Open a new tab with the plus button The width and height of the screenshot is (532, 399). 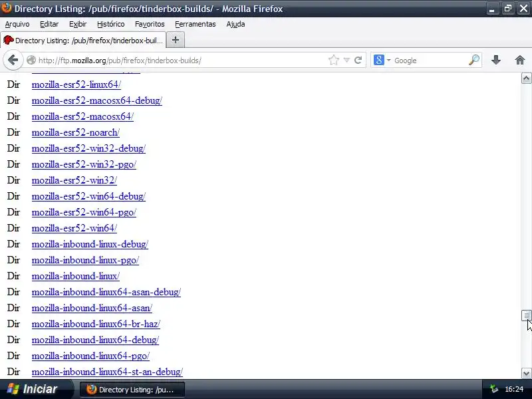click(176, 40)
